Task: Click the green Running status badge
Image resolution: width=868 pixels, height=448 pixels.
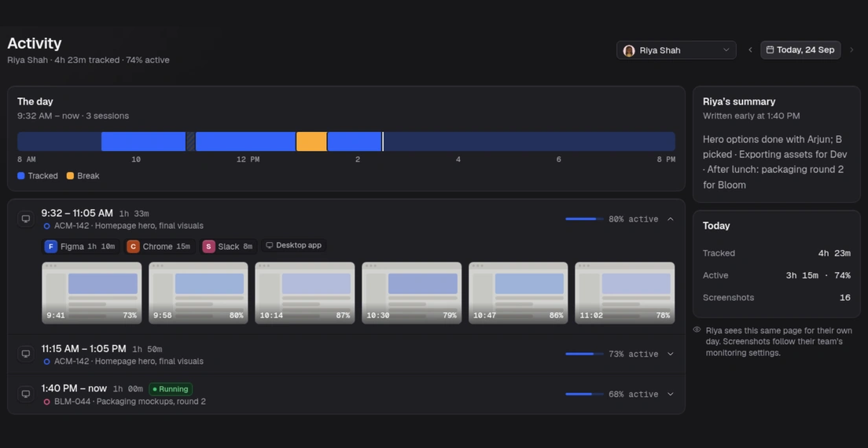Action: coord(171,389)
